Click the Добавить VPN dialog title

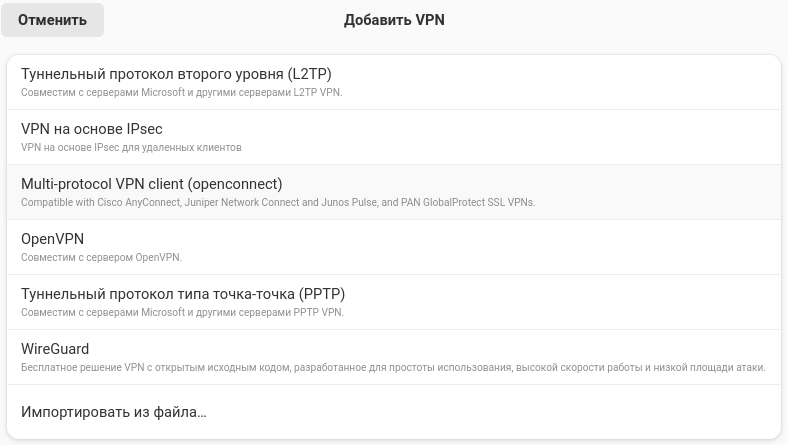[x=394, y=20]
